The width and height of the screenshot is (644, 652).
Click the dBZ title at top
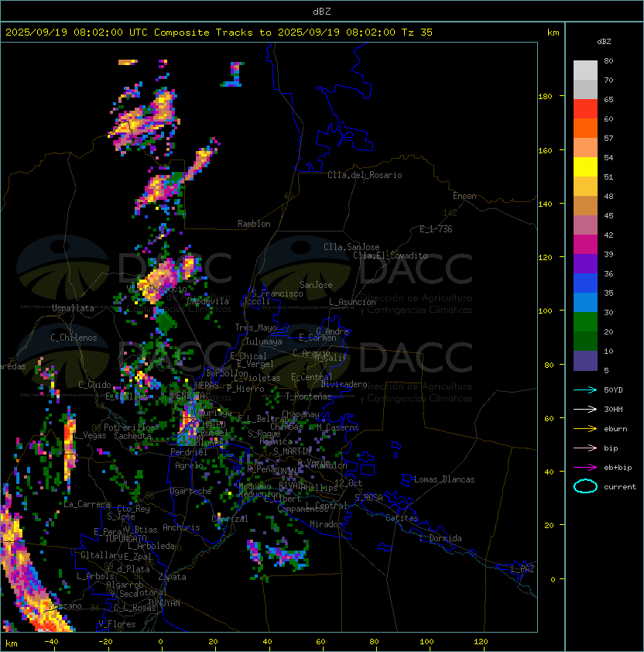coord(322,11)
